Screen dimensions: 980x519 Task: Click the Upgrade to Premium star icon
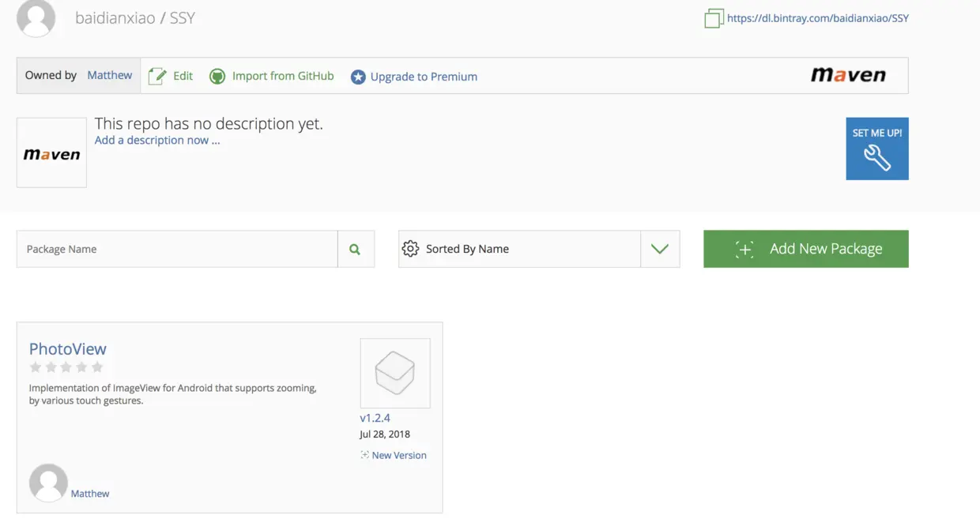(358, 77)
